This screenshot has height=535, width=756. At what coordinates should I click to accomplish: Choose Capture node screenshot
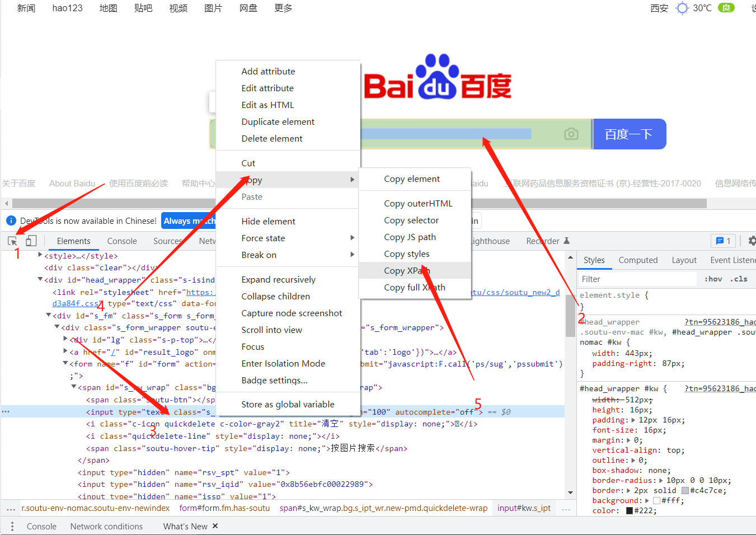(x=288, y=313)
